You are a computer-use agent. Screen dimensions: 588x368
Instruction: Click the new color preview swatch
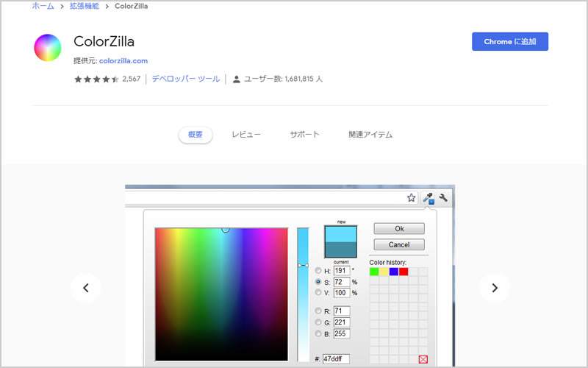click(340, 234)
